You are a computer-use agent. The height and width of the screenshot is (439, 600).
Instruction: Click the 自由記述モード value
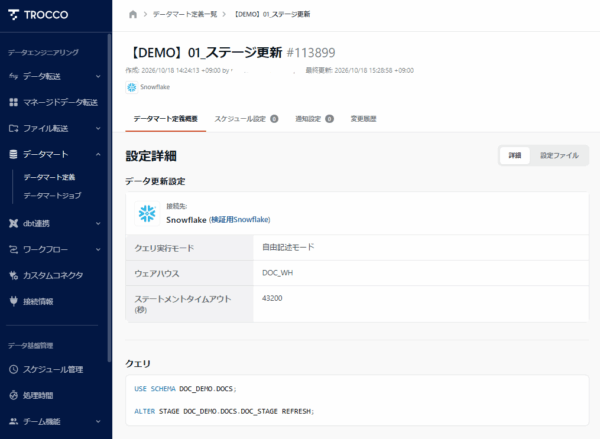[288, 247]
